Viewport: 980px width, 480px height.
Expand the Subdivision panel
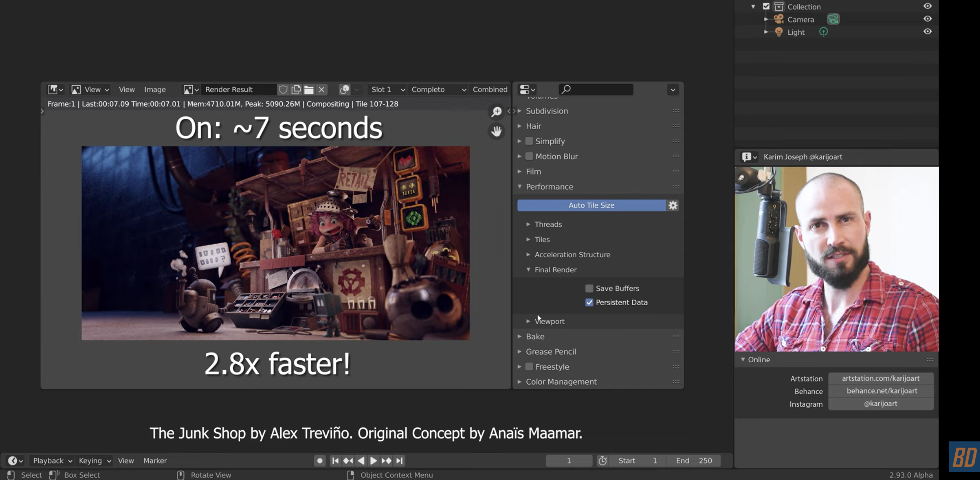(x=520, y=111)
